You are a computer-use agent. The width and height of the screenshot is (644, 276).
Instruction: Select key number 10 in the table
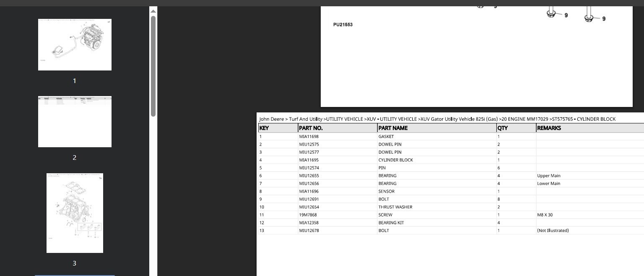(x=262, y=207)
